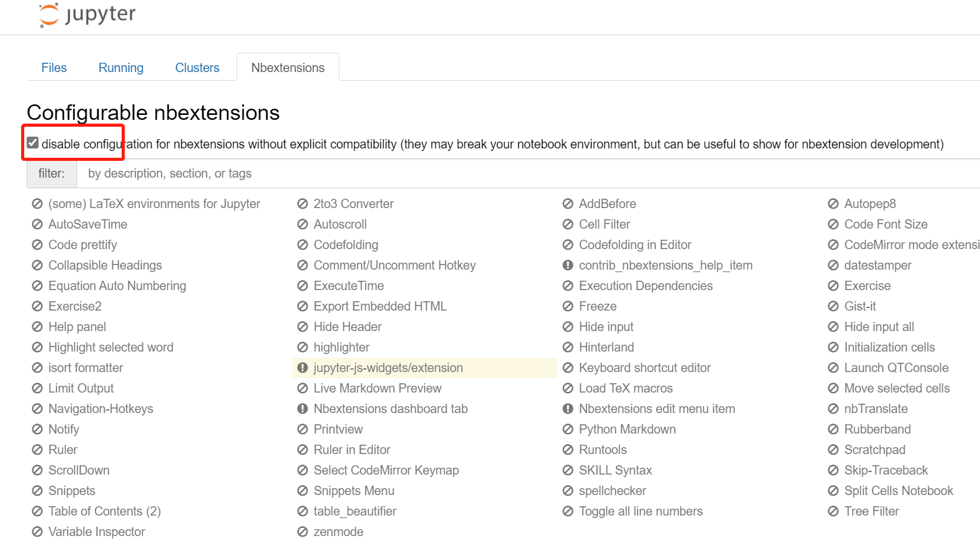
Task: Click the disabled icon next to zenmode
Action: [302, 532]
